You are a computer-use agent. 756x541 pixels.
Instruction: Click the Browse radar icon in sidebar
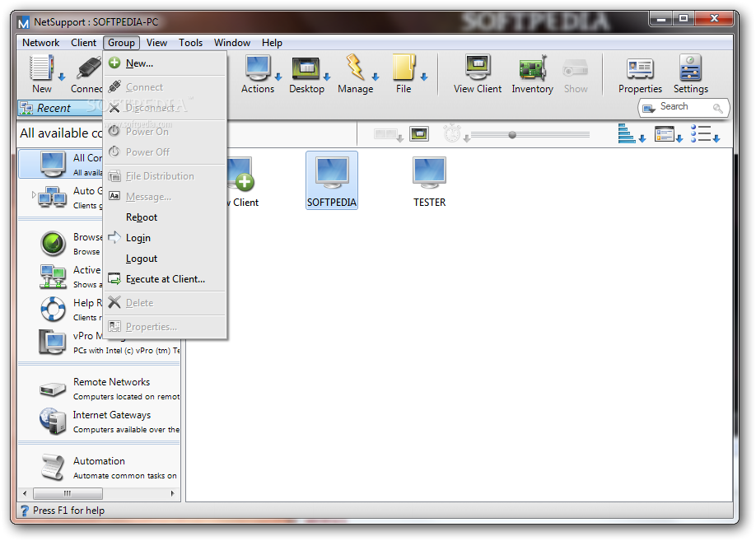[x=53, y=243]
